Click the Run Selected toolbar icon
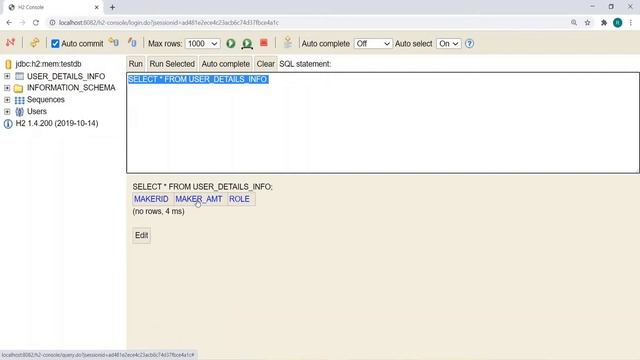640x360 pixels. tap(247, 44)
